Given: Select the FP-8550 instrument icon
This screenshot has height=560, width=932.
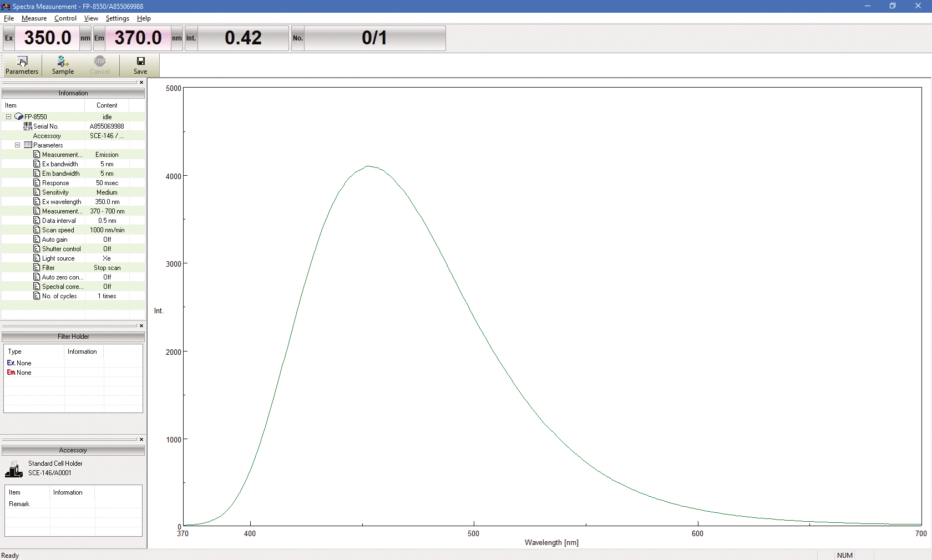Looking at the screenshot, I should click(x=19, y=117).
